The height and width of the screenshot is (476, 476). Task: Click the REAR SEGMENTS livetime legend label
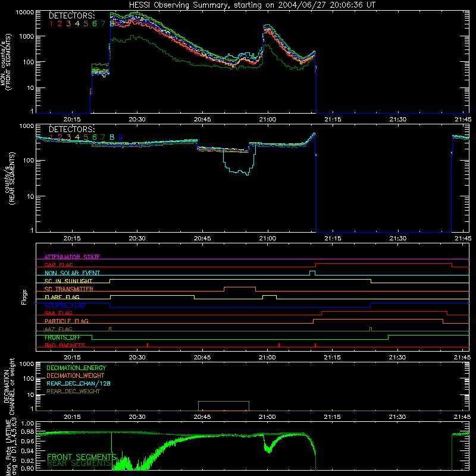point(79,464)
